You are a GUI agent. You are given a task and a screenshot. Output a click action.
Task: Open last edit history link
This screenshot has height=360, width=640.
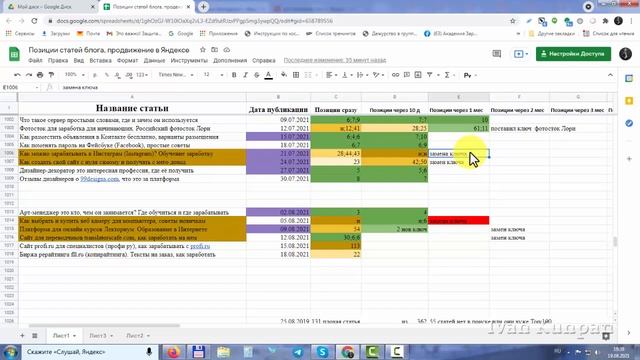click(x=335, y=60)
